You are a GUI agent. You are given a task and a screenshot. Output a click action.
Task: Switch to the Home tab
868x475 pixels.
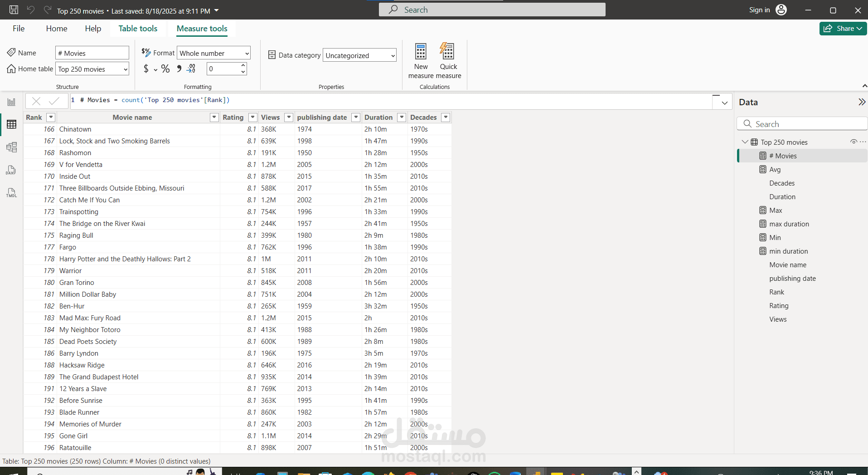tap(57, 29)
